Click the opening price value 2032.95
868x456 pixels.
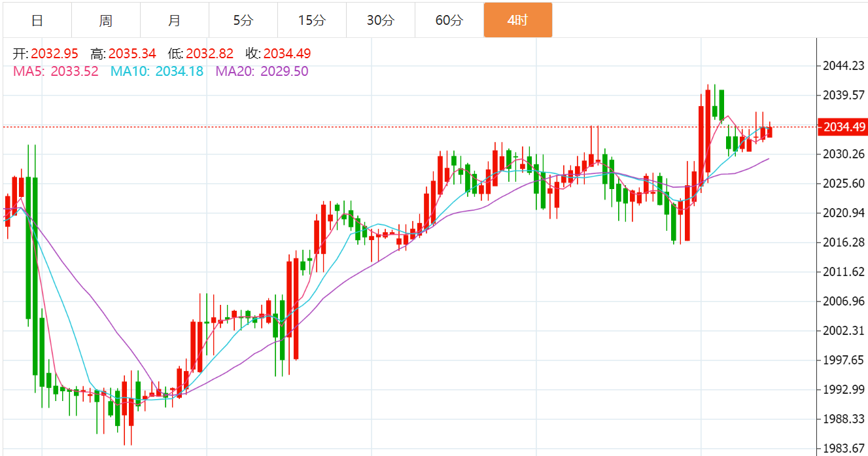point(54,54)
